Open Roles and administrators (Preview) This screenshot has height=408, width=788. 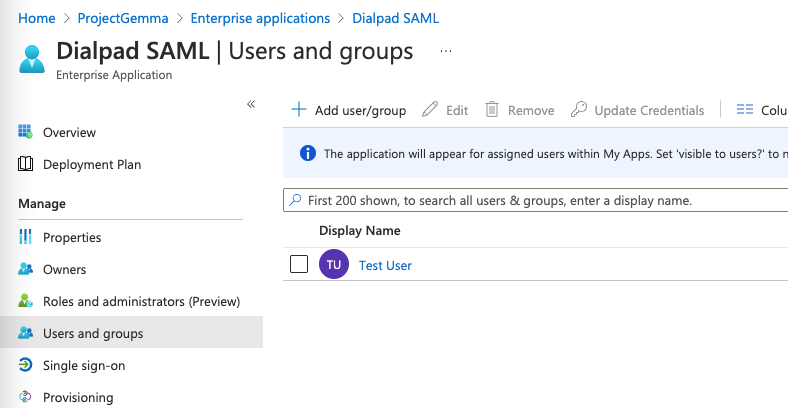click(142, 301)
